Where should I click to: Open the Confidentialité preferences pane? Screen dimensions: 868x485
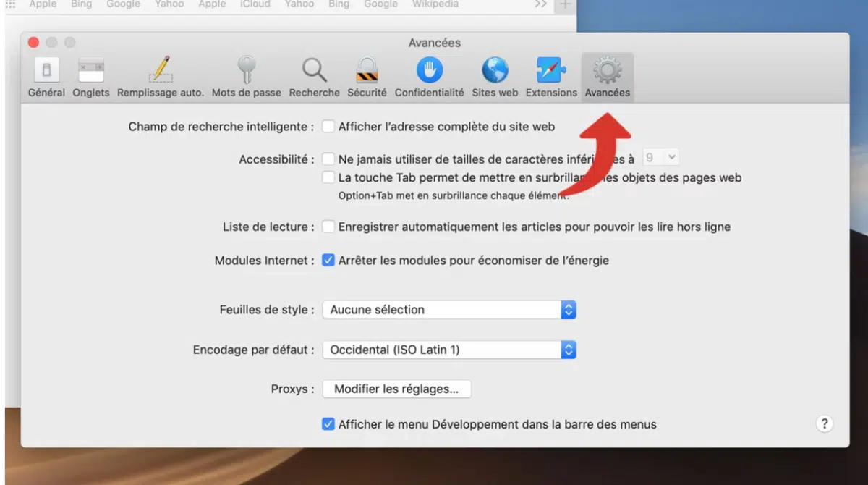click(x=429, y=77)
